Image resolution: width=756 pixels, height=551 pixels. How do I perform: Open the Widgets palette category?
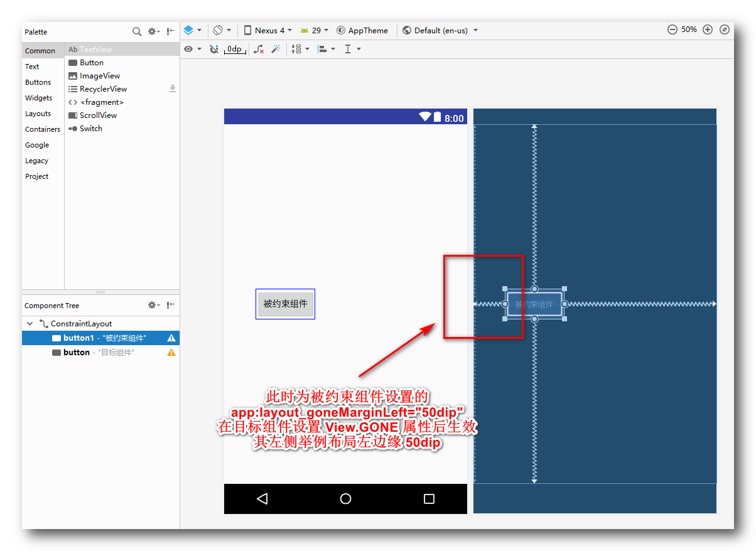39,97
